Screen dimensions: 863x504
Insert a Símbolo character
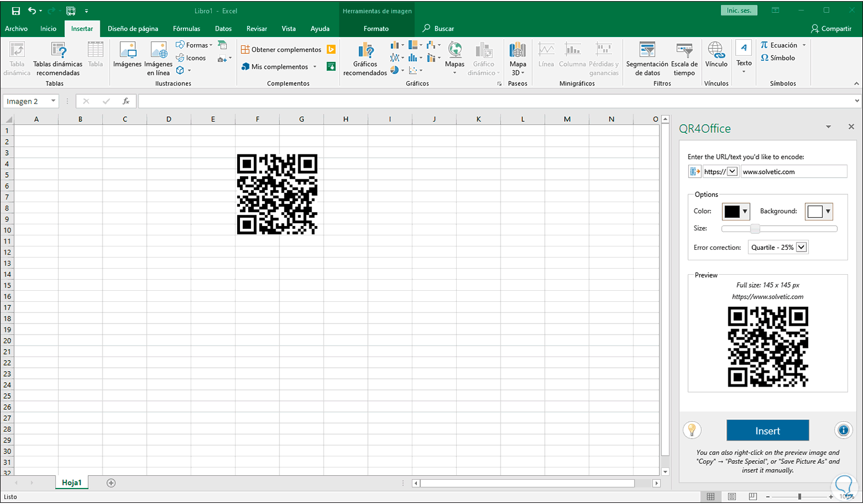pos(778,58)
